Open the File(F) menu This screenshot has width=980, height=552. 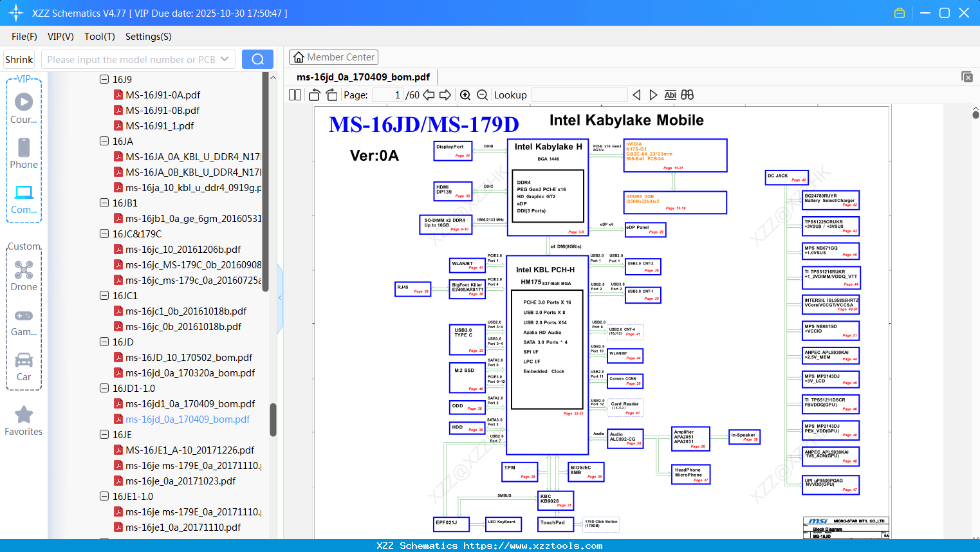(24, 37)
